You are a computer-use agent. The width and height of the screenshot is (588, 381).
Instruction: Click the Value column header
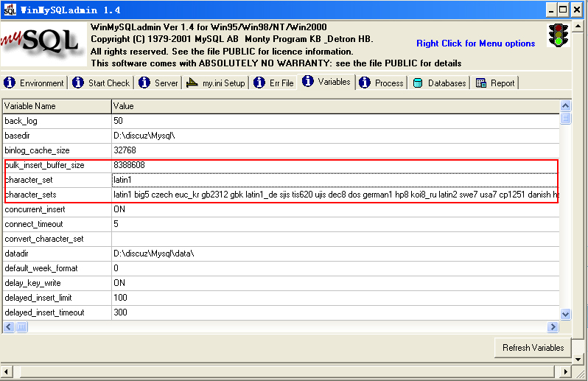point(335,106)
